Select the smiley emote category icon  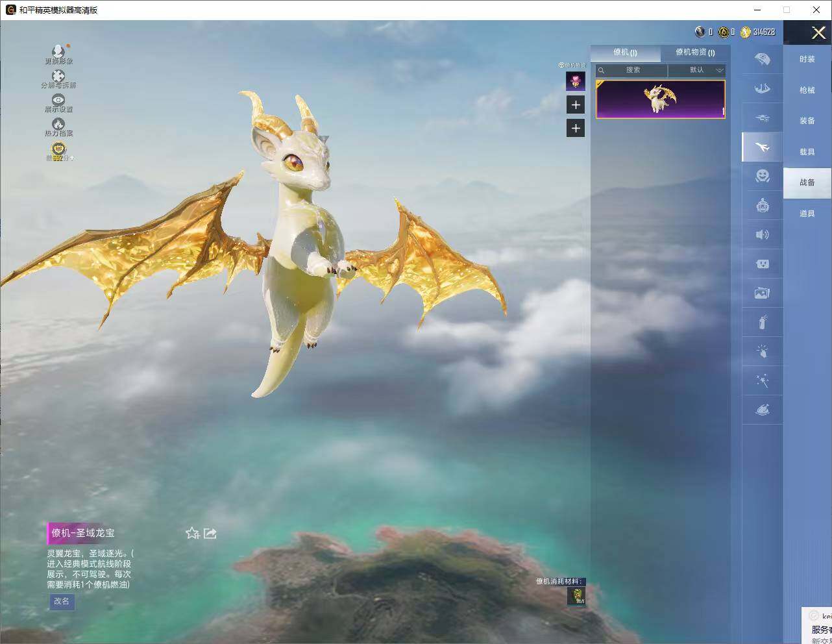pos(763,176)
